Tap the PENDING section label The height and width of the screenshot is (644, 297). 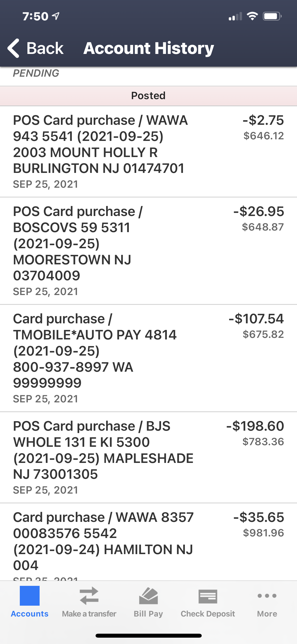36,73
